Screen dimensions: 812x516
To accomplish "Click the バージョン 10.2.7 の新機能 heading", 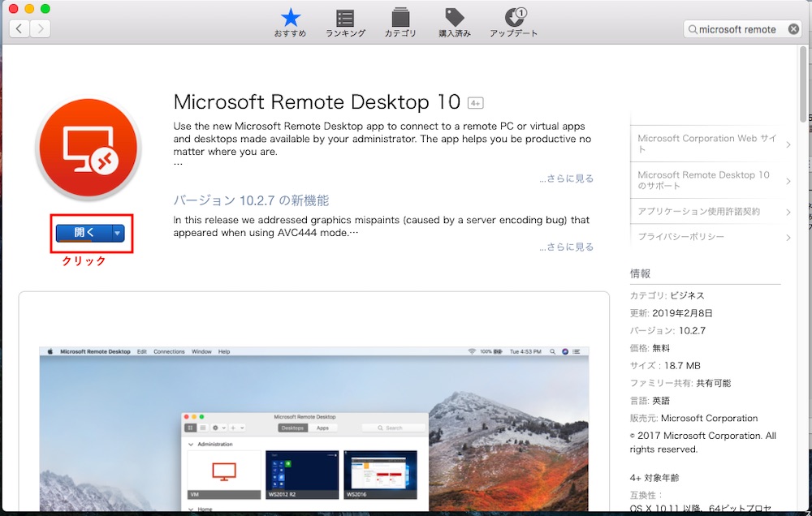I will point(251,200).
